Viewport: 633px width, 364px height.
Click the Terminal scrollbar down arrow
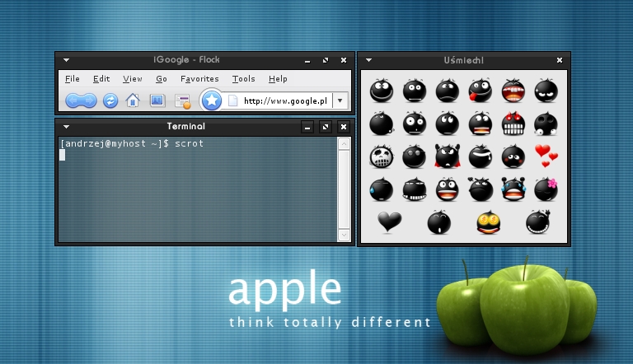click(x=344, y=235)
